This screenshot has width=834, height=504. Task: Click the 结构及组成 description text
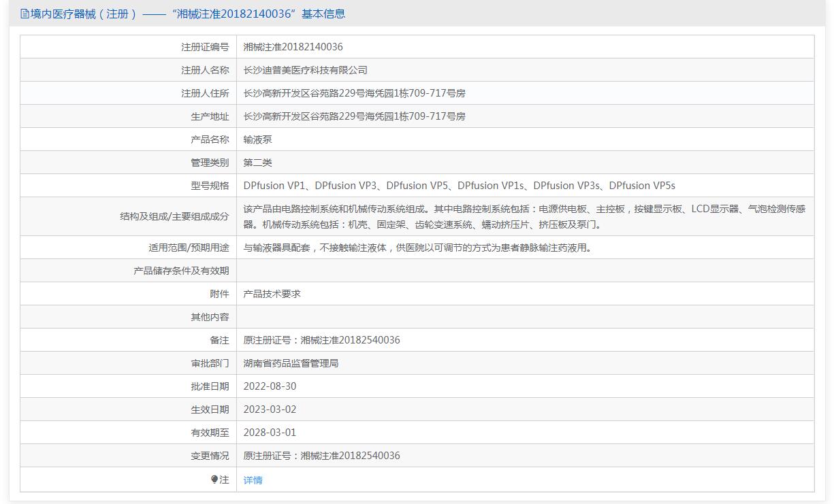pos(524,216)
